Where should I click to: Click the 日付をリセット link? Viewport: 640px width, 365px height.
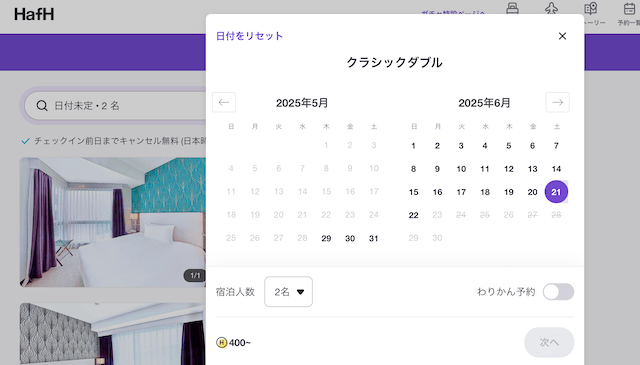click(249, 36)
